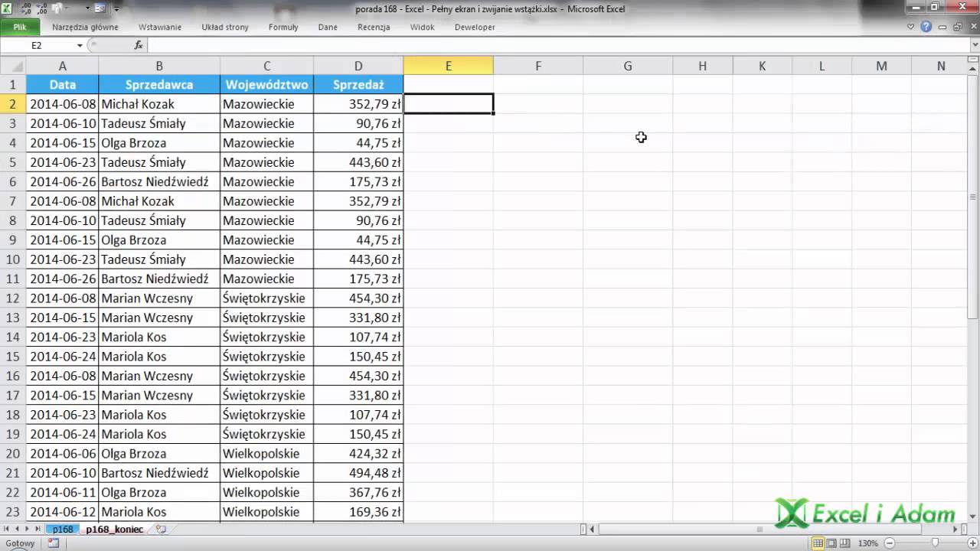Switch to the p168_koniec sheet tab
Screen dimensions: 980x551
[x=114, y=529]
